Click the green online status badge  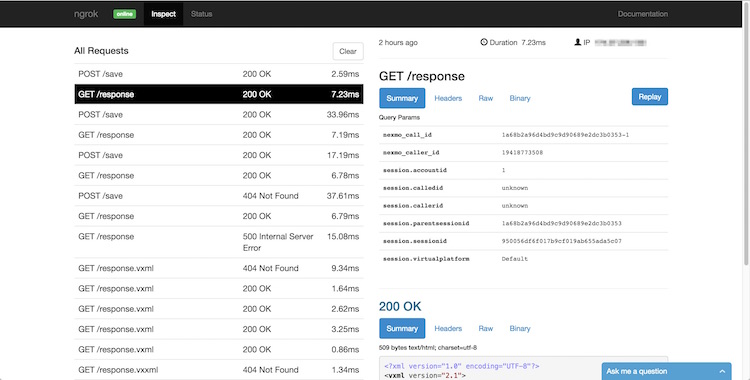tap(124, 14)
